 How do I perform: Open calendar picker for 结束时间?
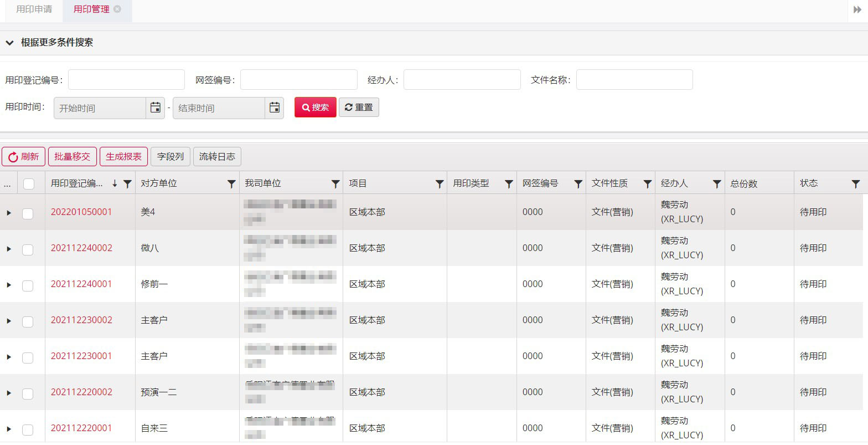[x=275, y=108]
